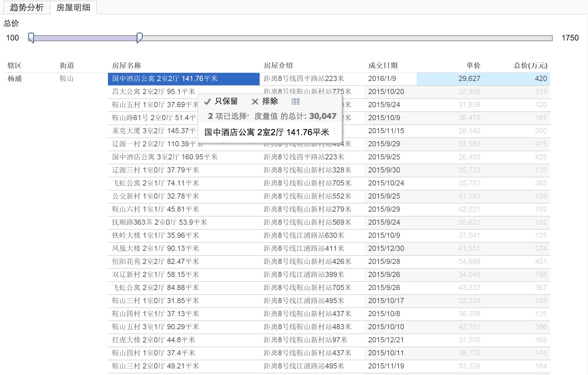Click 只保留 in tooltip
This screenshot has height=375, width=588.
click(x=226, y=101)
